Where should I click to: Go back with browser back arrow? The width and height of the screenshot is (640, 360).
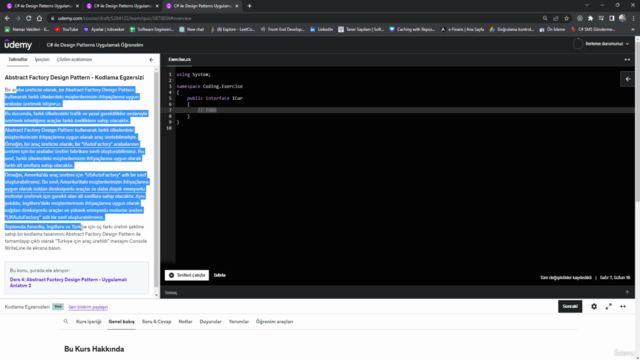[x=7, y=18]
